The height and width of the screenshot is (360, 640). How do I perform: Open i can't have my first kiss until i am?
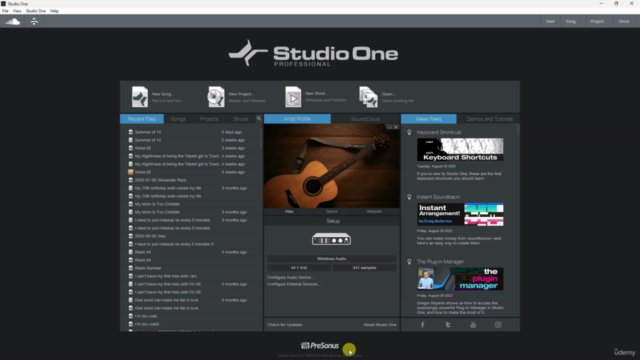click(x=191, y=276)
